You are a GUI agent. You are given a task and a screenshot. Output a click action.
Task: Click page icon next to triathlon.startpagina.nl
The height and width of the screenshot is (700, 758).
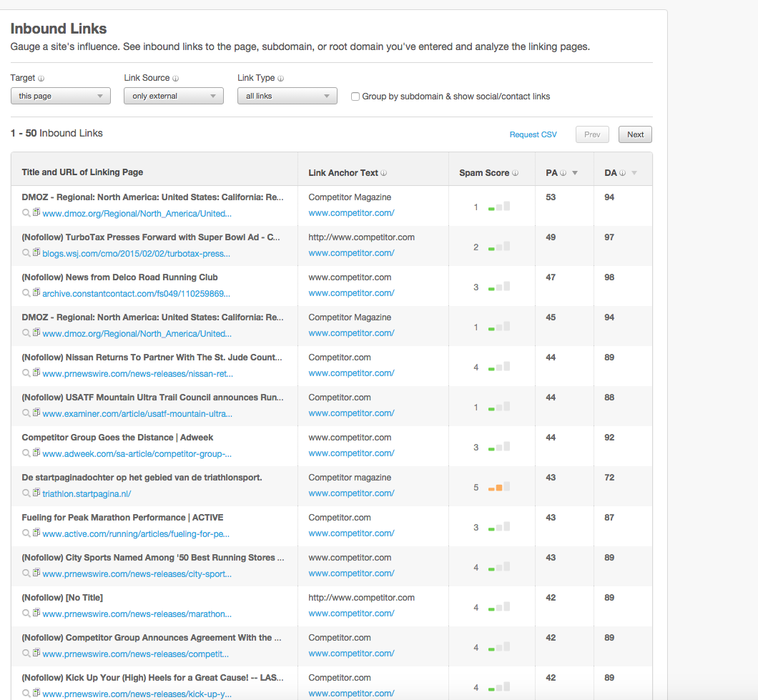point(36,493)
